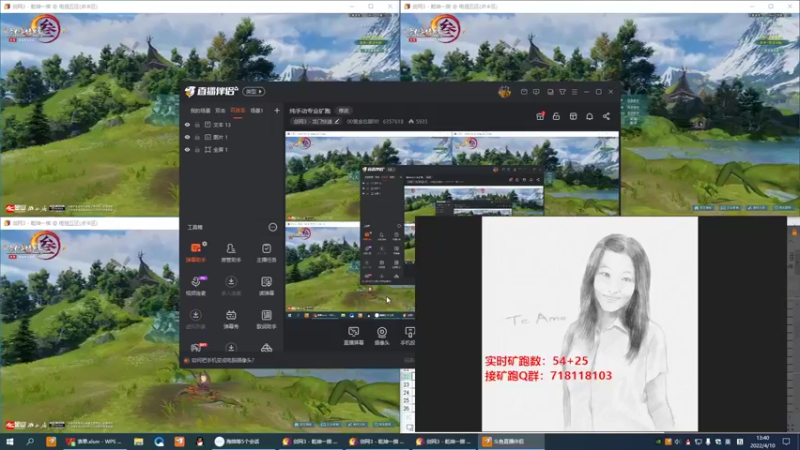Add a 摄像头 camera source
The width and height of the screenshot is (800, 450).
(x=382, y=336)
